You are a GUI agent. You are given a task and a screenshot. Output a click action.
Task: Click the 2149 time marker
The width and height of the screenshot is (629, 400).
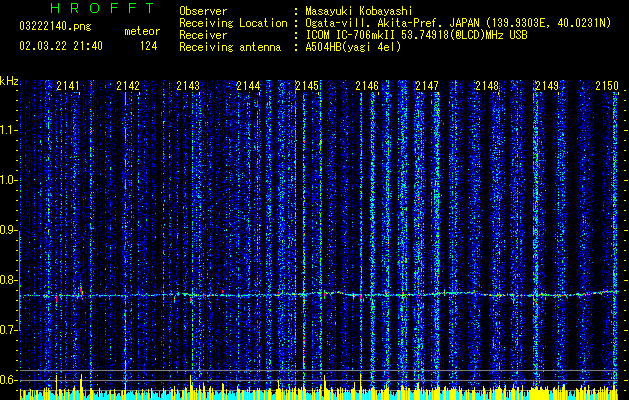coord(546,87)
